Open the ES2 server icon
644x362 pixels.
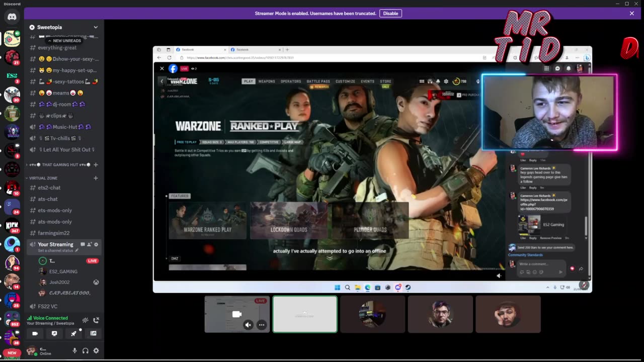(x=12, y=76)
